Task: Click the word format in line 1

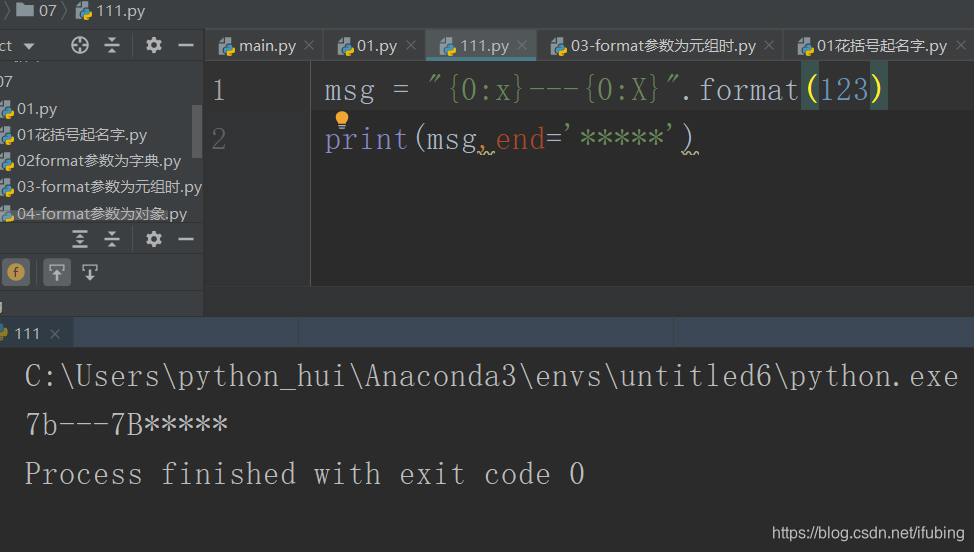Action: tap(749, 90)
